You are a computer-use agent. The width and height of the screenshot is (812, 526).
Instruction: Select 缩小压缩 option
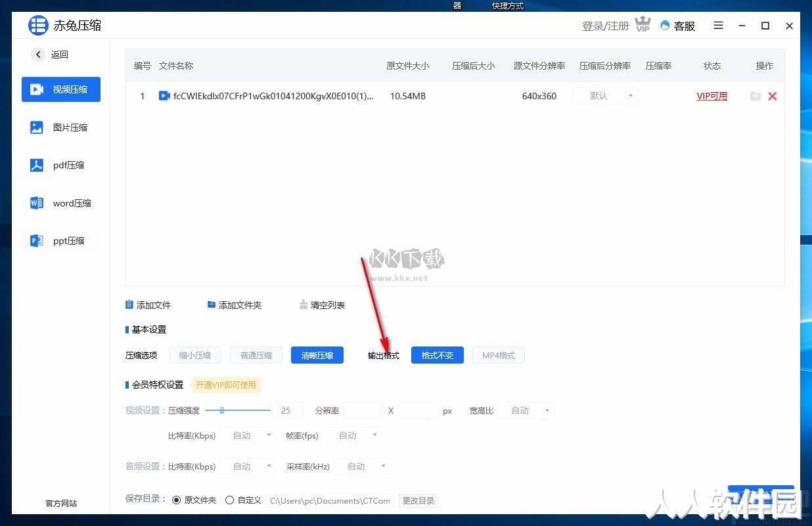click(195, 355)
